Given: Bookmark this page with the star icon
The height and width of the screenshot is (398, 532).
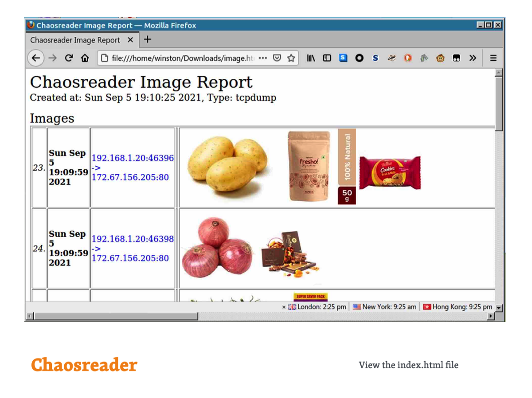Looking at the screenshot, I should (x=291, y=58).
